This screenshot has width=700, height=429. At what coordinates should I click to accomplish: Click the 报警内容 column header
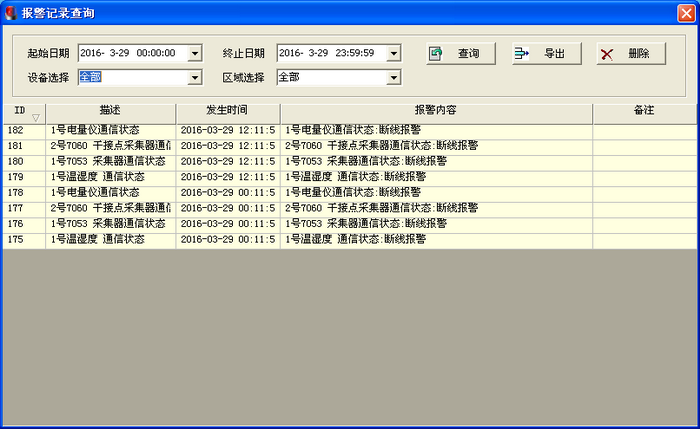[x=435, y=110]
